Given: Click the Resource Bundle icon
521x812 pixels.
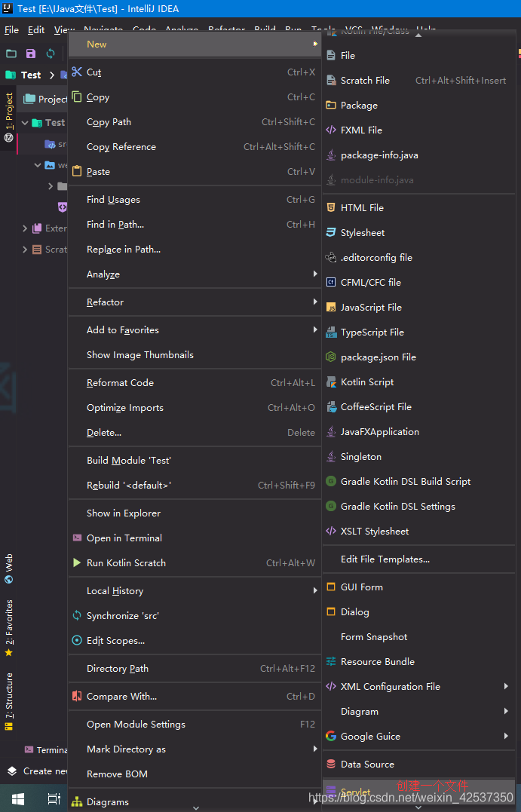Looking at the screenshot, I should [331, 661].
